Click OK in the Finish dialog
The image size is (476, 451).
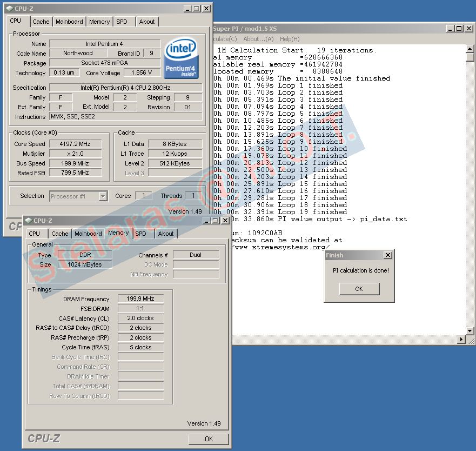pos(359,289)
